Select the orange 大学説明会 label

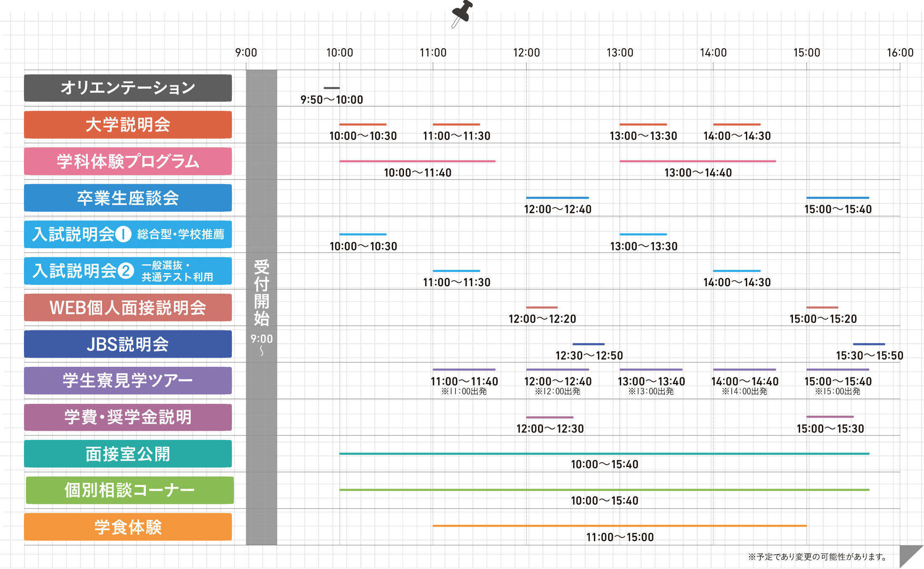click(x=128, y=125)
